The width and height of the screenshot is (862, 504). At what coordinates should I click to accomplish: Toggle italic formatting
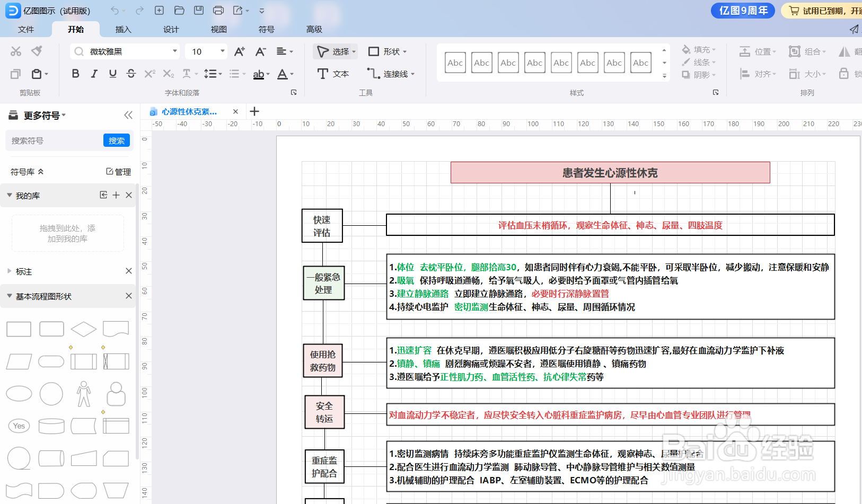coord(94,74)
